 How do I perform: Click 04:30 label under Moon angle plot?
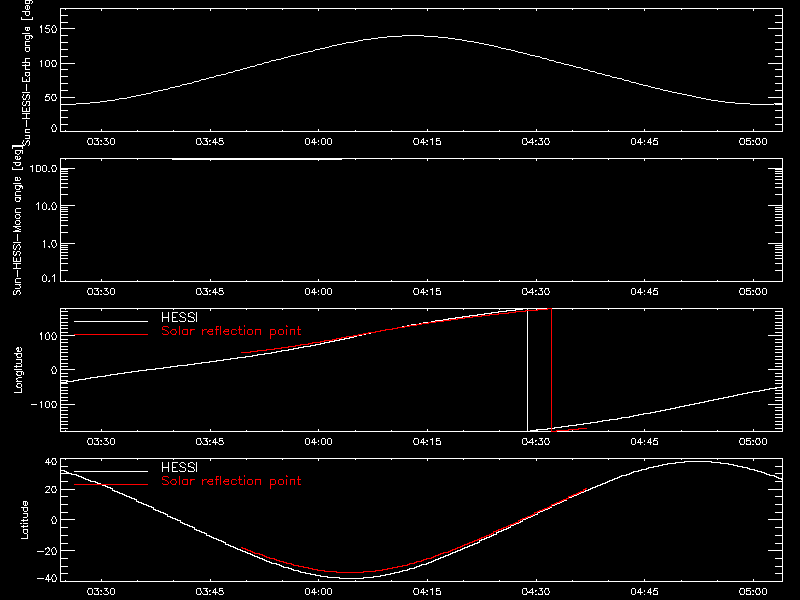[536, 292]
